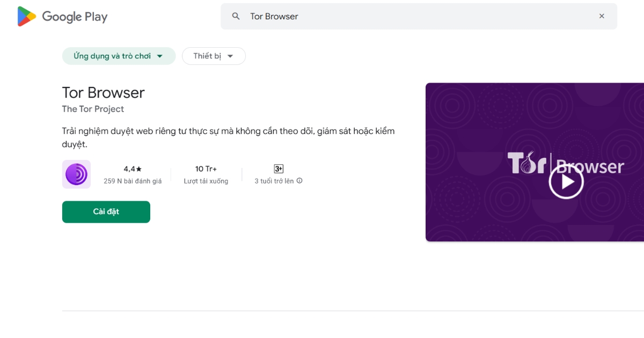The height and width of the screenshot is (338, 644).
Task: Click the '259 N bài đánh giá' reviews text
Action: [x=133, y=181]
